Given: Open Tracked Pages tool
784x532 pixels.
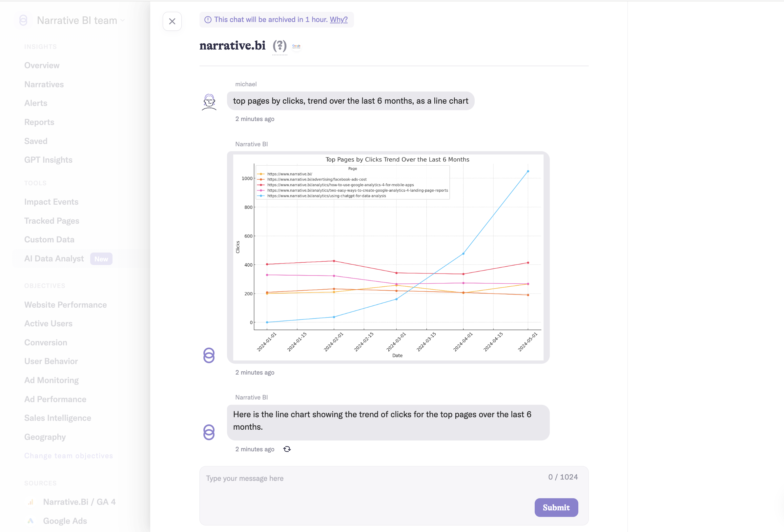Looking at the screenshot, I should (52, 221).
